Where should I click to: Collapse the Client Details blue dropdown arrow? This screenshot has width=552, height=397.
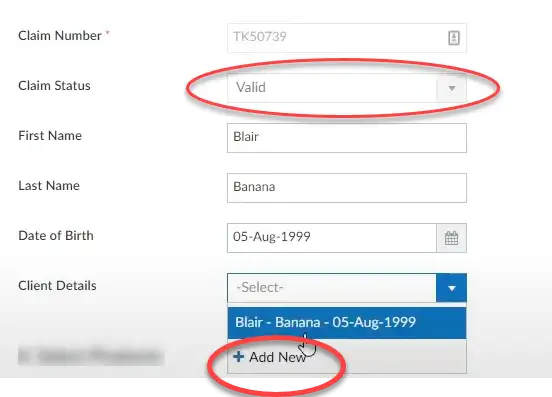tap(452, 288)
